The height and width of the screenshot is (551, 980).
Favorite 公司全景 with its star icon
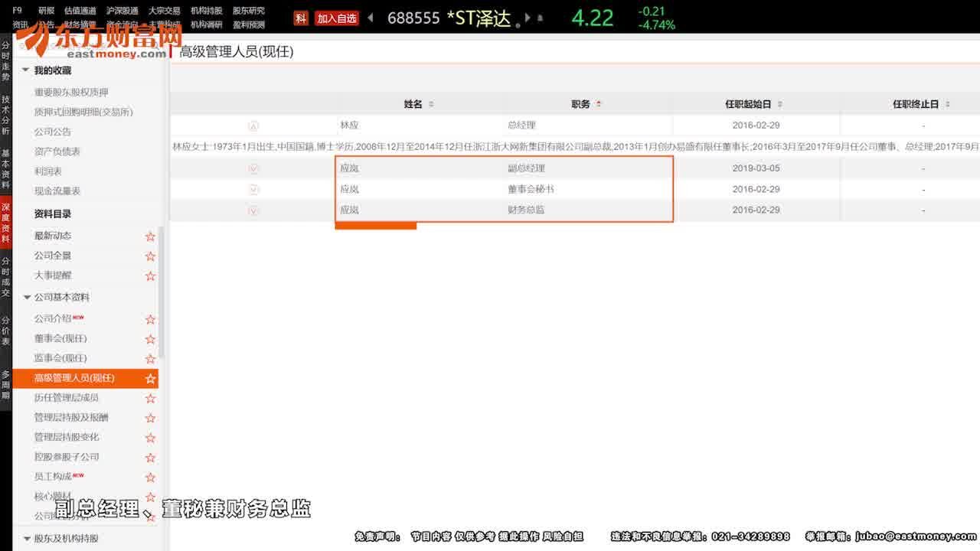[150, 256]
